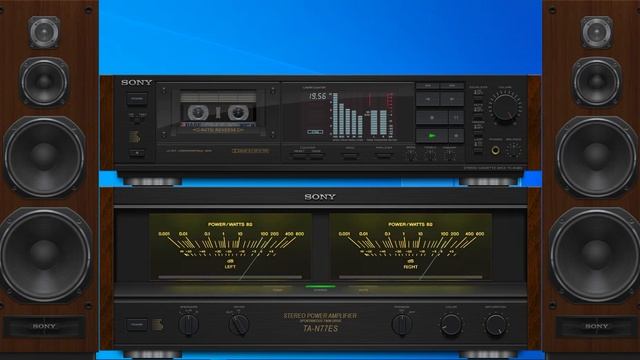Click the rewind button on cassette deck
The height and width of the screenshot is (360, 640).
point(428,99)
